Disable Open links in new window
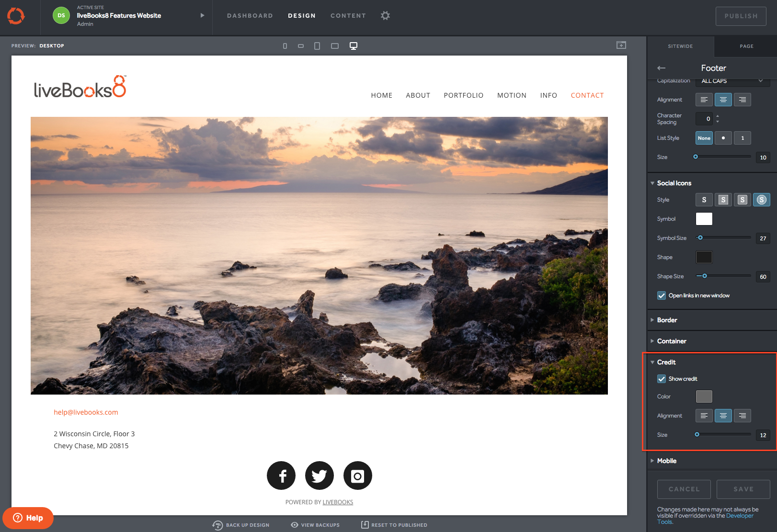Screen dimensions: 777x532 (x=662, y=295)
